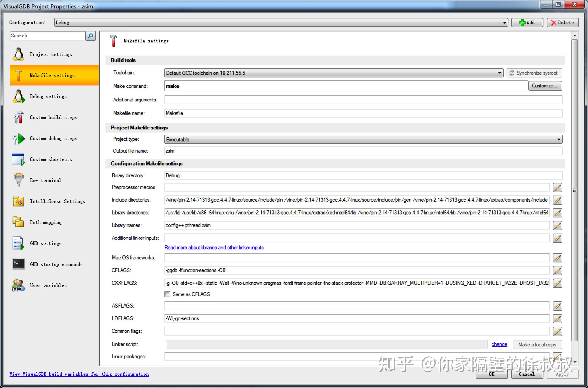Open the Toolchain dropdown list

point(499,73)
